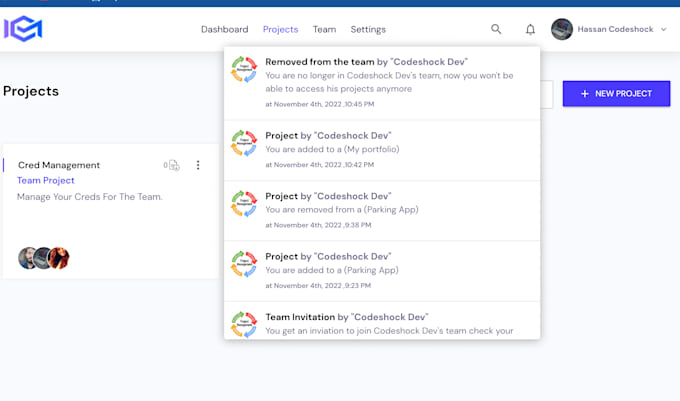Switch to the Team tab
This screenshot has width=680, height=401.
pos(324,30)
